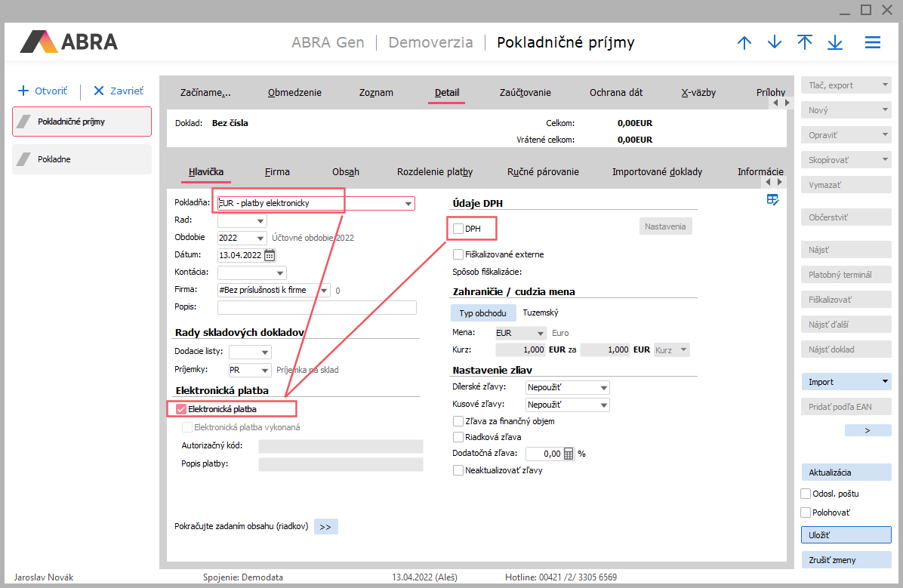
Task: Open the Obsah subtab
Action: click(345, 172)
